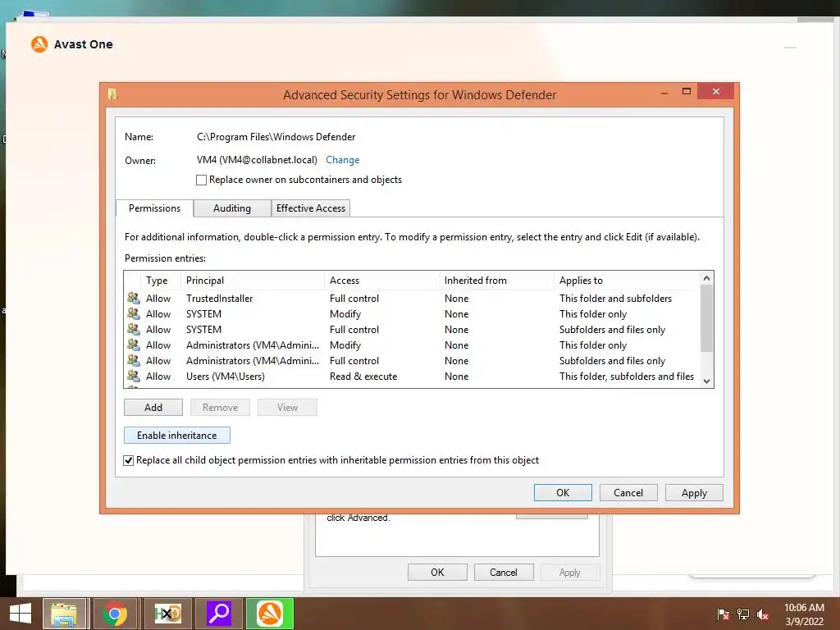Click the Enable inheritance button

(177, 435)
